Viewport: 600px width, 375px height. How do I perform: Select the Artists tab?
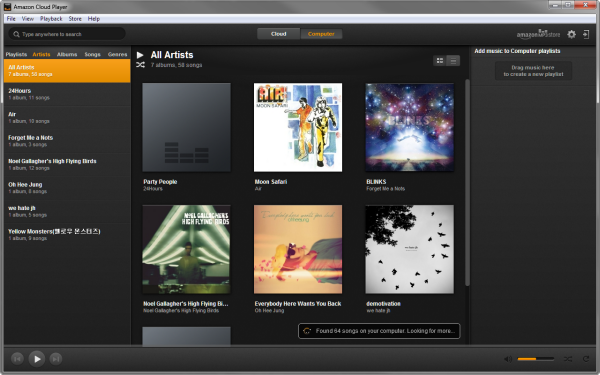[41, 54]
